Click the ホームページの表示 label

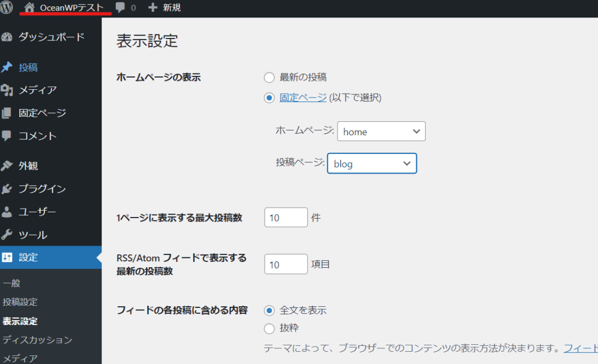click(x=158, y=78)
